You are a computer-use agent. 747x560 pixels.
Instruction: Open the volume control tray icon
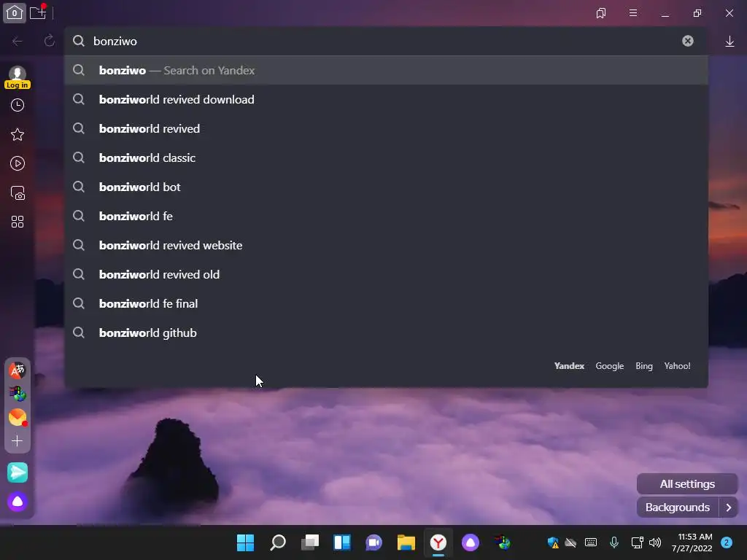pyautogui.click(x=655, y=542)
